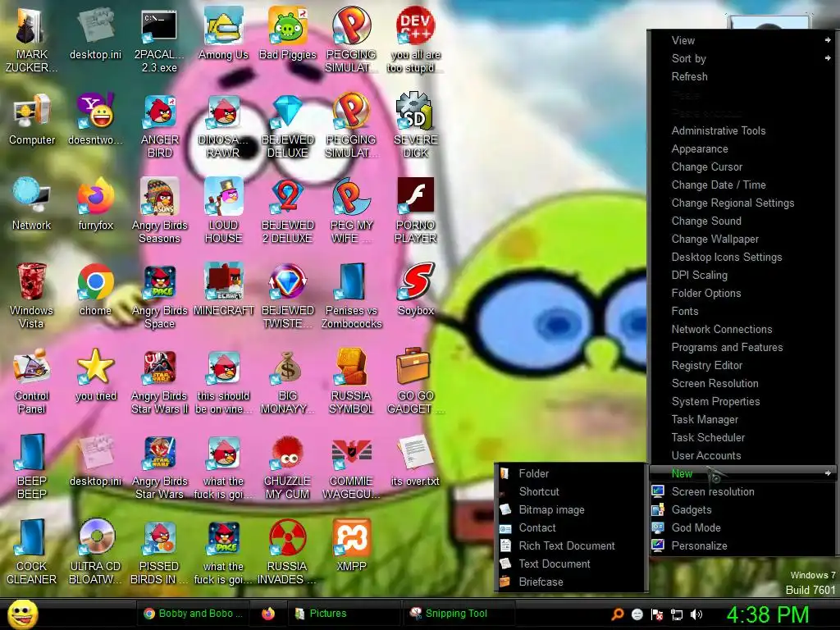
Task: Create a new Contact
Action: tap(571, 527)
